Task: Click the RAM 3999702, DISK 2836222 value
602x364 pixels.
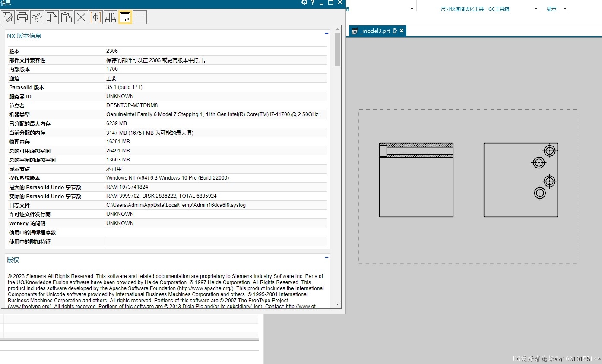Action: tap(162, 196)
